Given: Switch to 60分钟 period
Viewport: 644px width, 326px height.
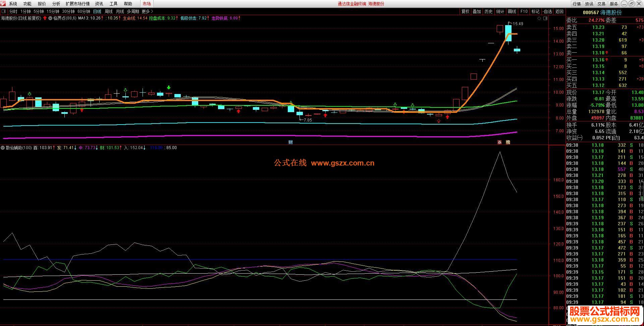Looking at the screenshot, I should pos(84,11).
